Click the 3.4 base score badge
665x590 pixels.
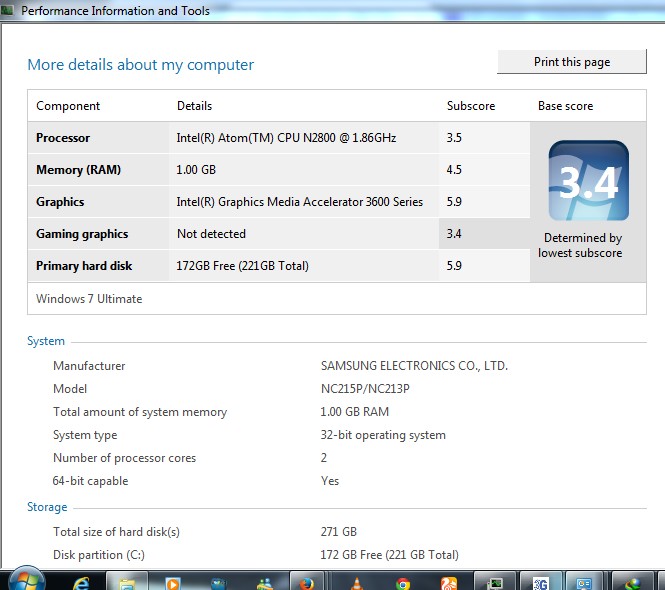click(588, 181)
